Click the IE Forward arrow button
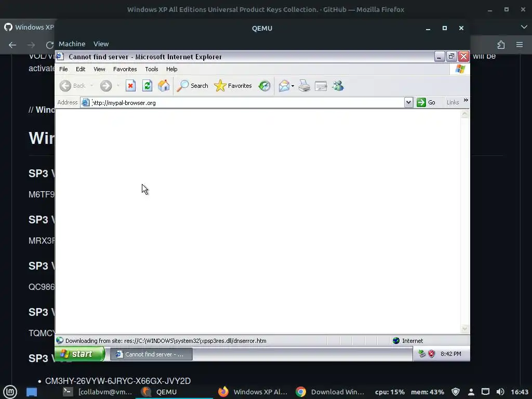Screen dimensions: 532x399 (x=106, y=86)
